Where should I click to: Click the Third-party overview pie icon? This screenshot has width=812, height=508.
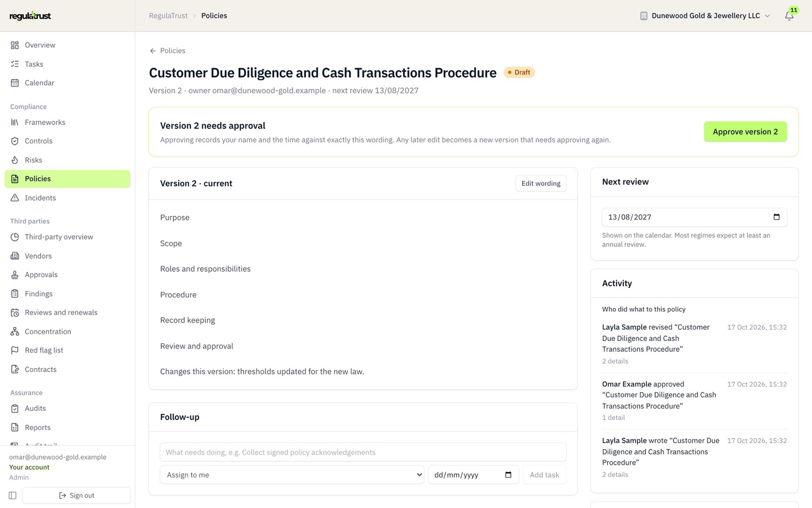pyautogui.click(x=15, y=237)
